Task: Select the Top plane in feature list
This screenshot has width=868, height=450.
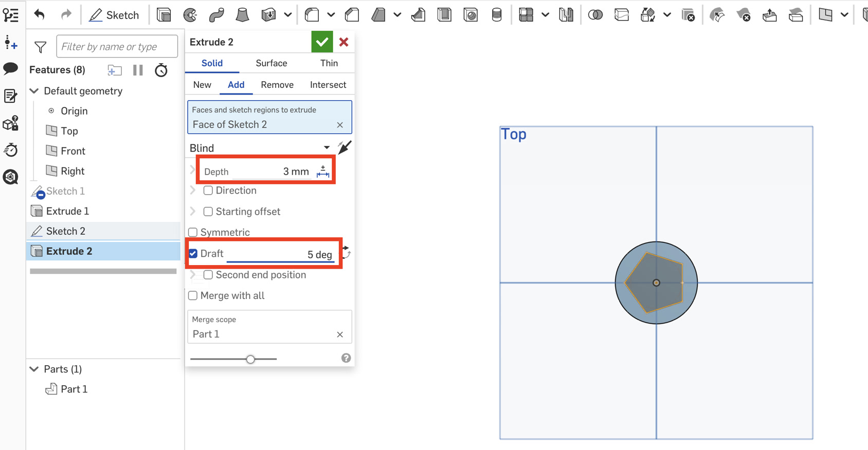Action: (x=69, y=131)
